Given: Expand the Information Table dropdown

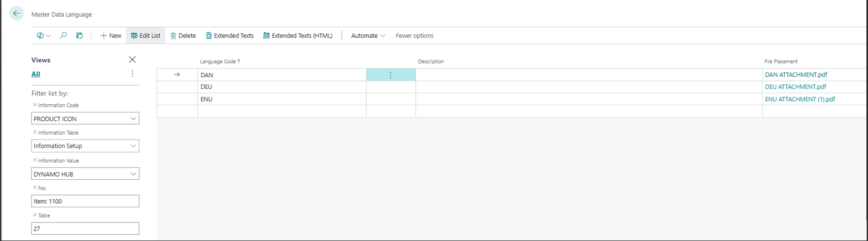Looking at the screenshot, I should coord(133,146).
